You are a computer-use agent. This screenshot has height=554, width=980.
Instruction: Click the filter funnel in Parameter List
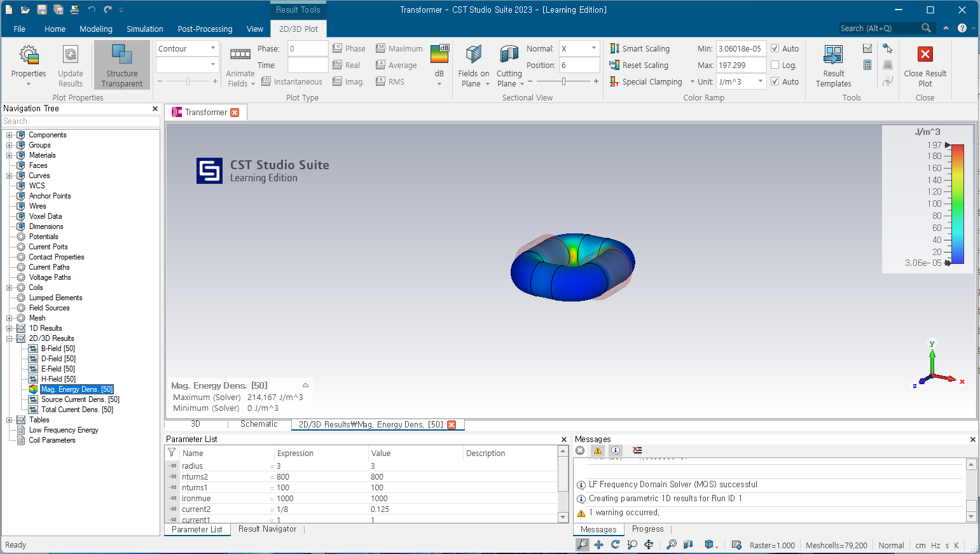(x=172, y=452)
